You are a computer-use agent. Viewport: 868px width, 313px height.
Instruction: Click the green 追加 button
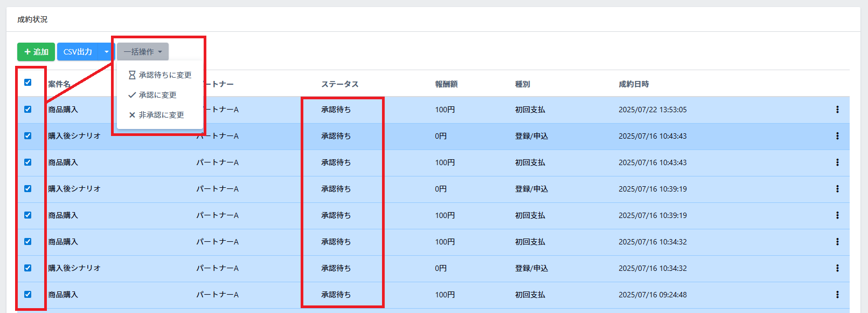(36, 52)
